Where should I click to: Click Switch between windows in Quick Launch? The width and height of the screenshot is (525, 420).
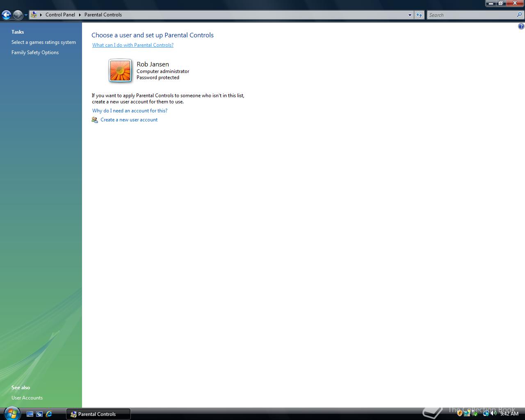pos(39,414)
